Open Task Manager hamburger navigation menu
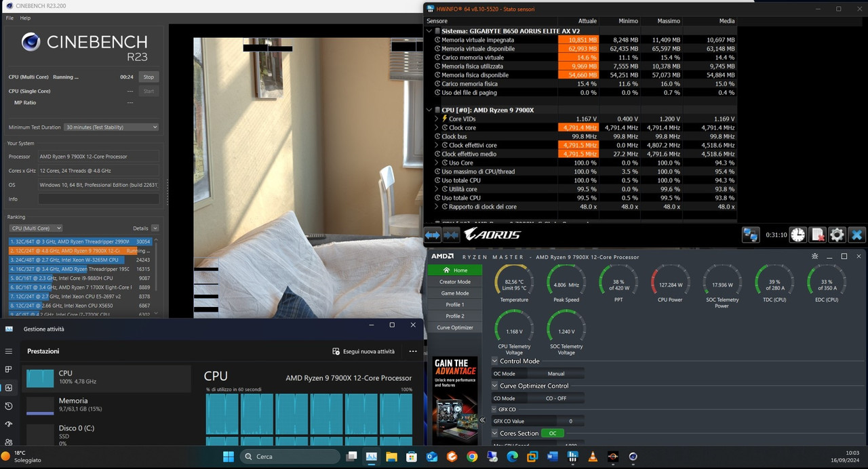The height and width of the screenshot is (469, 868). 9,351
